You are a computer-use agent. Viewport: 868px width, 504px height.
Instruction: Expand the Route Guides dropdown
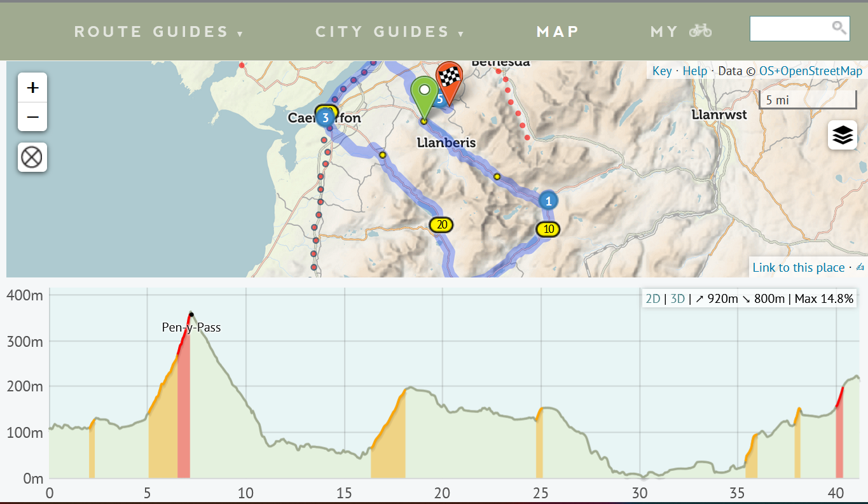(x=158, y=32)
